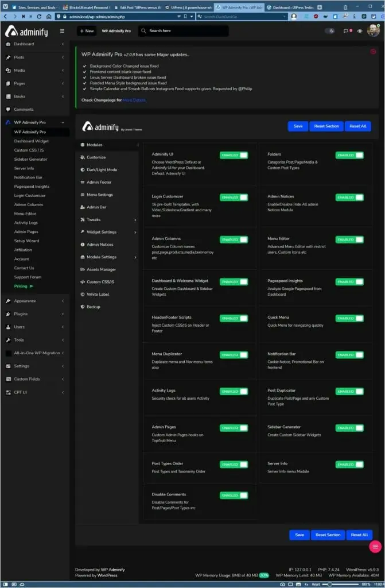Click the bottom Reset All button
The image size is (385, 588).
pos(359,535)
